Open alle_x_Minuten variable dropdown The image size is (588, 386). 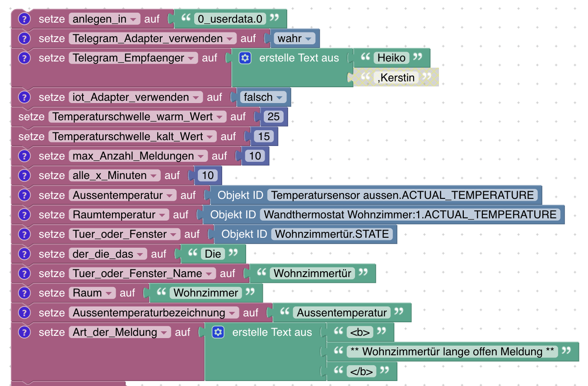click(115, 175)
